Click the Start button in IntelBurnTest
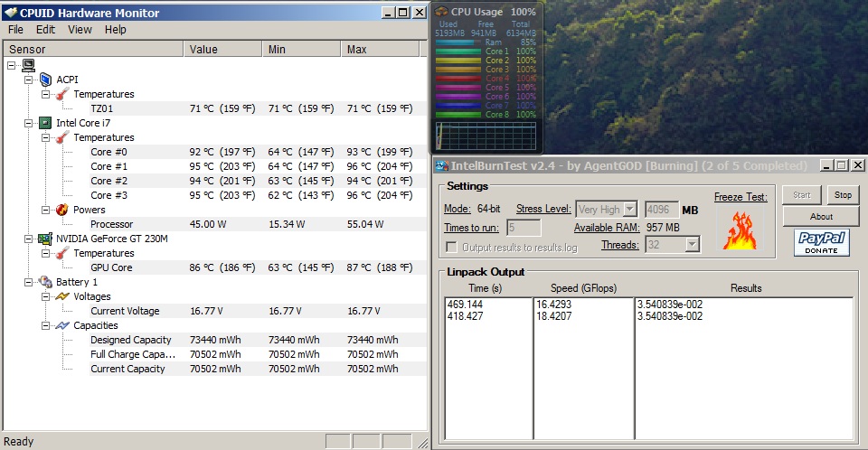The height and width of the screenshot is (450, 868). click(x=802, y=195)
